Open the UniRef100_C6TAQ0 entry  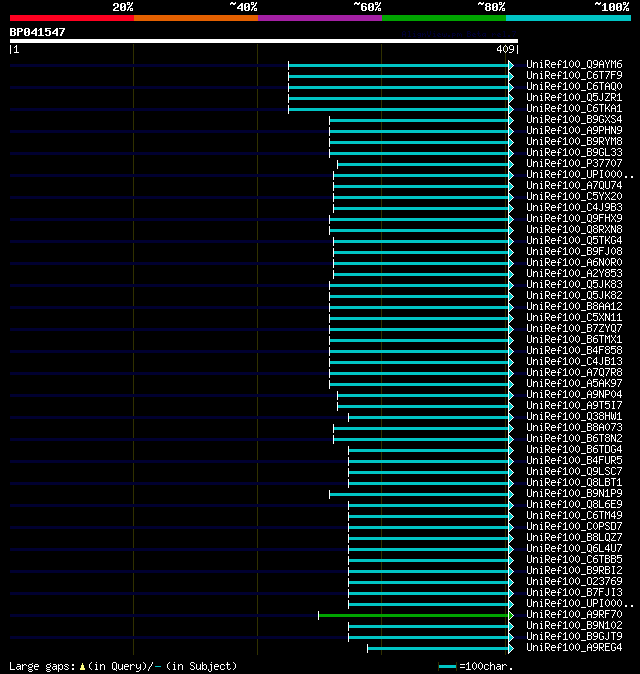point(574,86)
